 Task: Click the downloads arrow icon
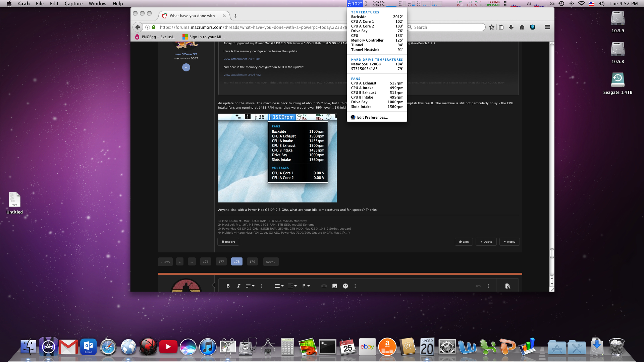[x=511, y=27]
